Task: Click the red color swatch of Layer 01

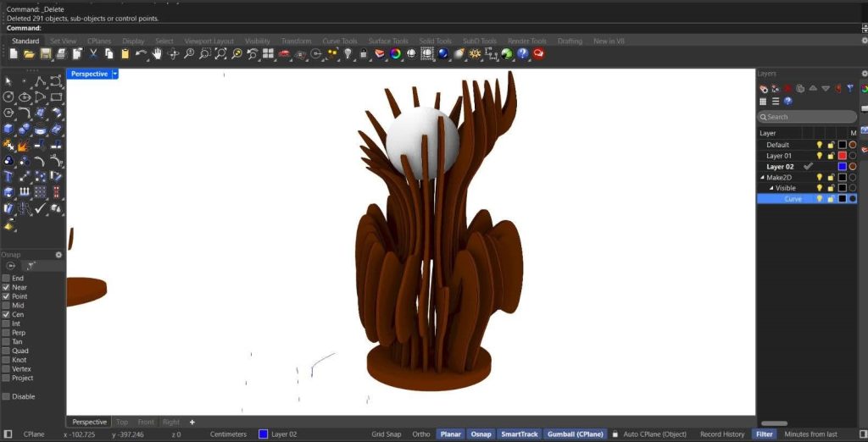Action: [842, 156]
